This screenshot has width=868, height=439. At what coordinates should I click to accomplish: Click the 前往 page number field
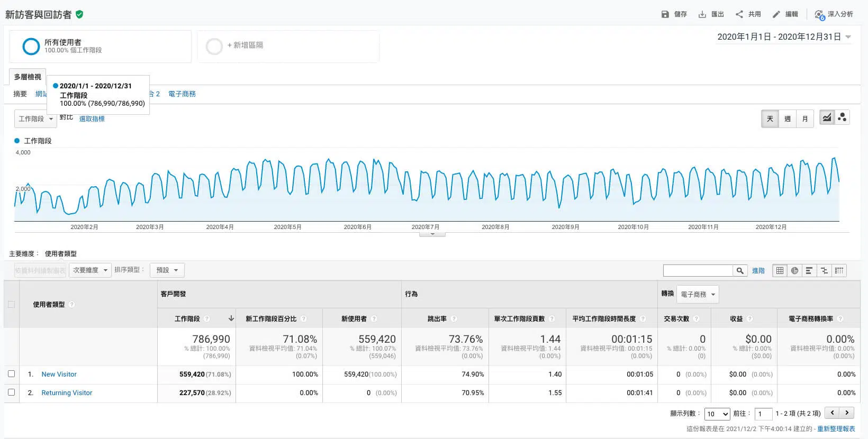coord(764,414)
